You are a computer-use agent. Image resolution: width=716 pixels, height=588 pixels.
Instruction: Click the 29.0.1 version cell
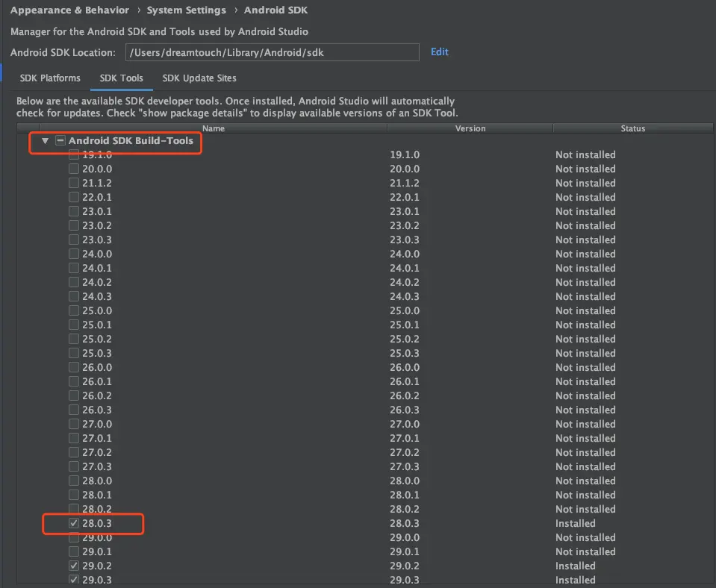click(405, 551)
